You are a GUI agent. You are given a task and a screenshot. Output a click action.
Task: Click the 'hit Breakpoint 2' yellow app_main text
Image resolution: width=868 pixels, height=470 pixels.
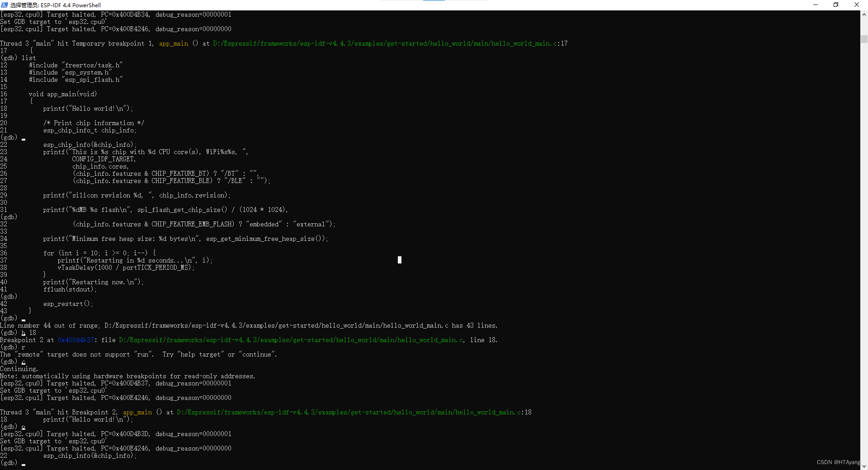(137, 412)
